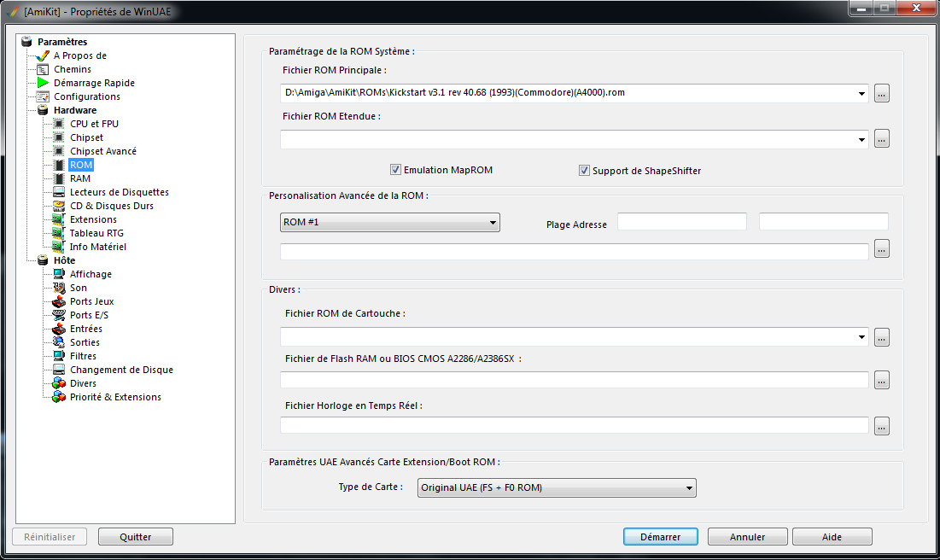Open the Chipset Avancé settings page
Viewport: 940px width, 560px height.
pyautogui.click(x=102, y=151)
